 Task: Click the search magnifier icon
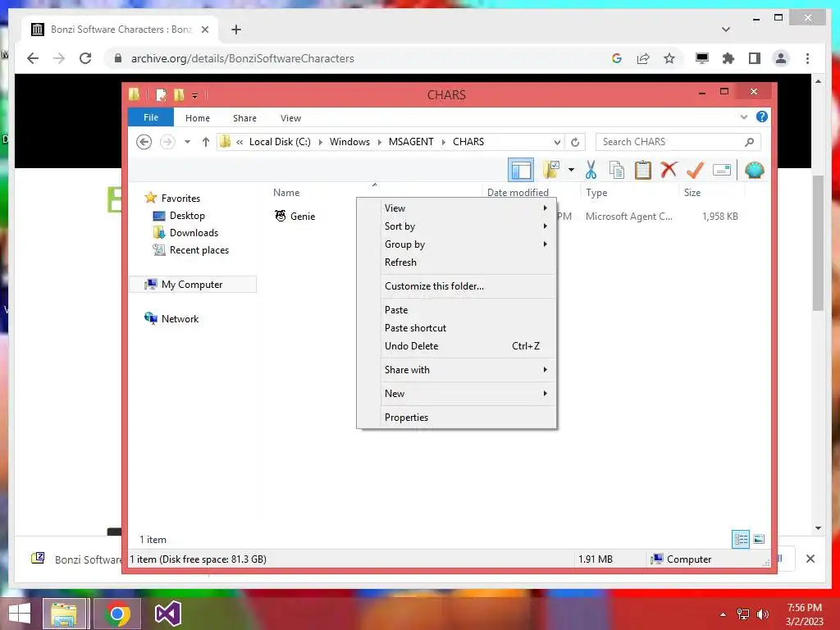pyautogui.click(x=750, y=142)
